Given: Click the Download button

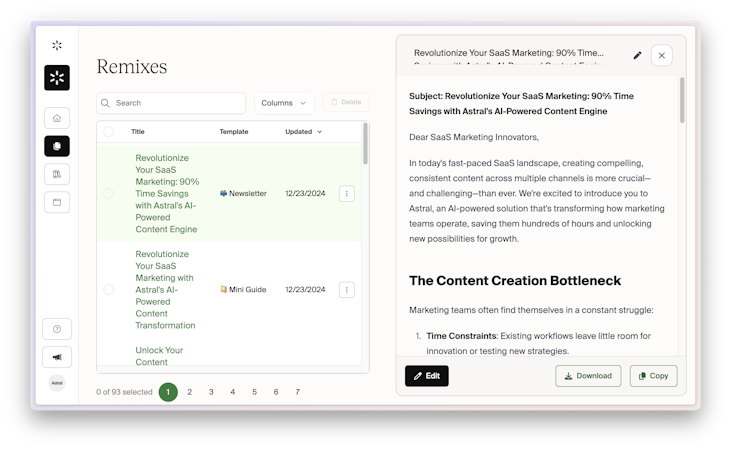Looking at the screenshot, I should point(588,376).
